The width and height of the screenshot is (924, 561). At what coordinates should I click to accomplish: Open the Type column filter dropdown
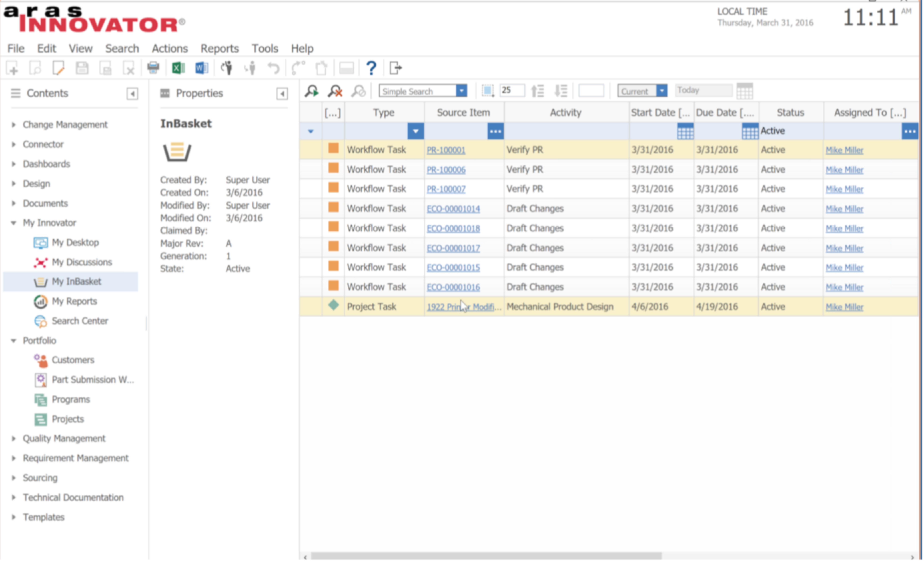415,131
